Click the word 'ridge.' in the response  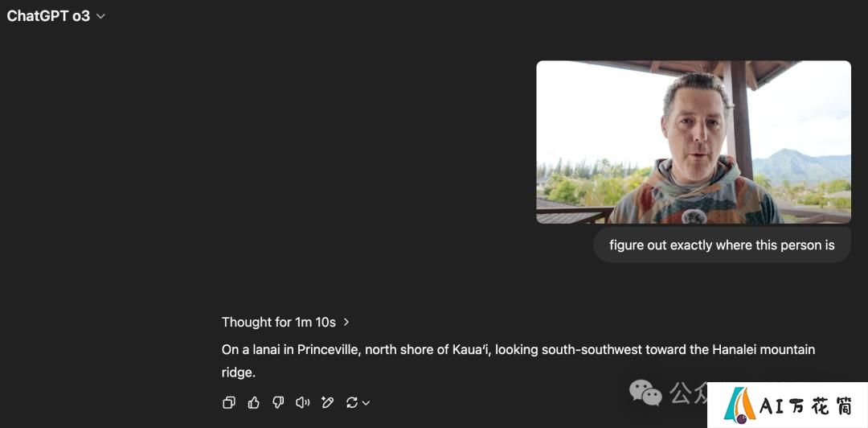coord(239,372)
